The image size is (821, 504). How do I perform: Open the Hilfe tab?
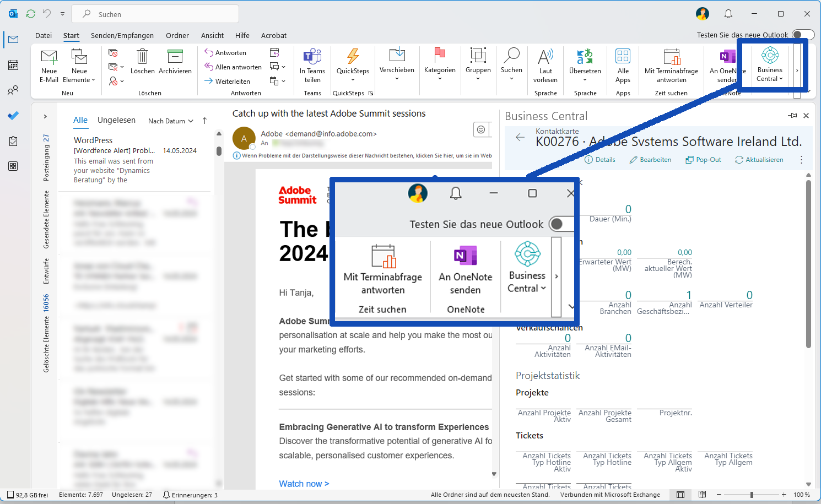pos(242,35)
